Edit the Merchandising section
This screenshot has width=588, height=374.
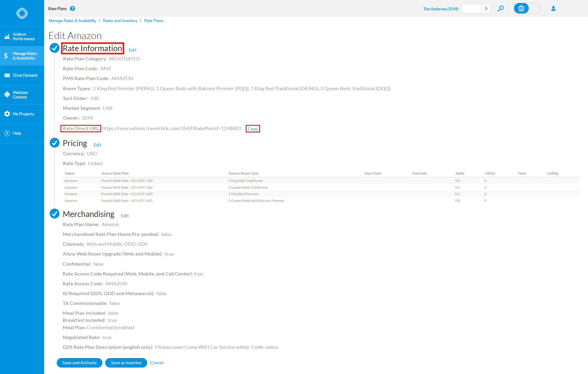click(x=125, y=216)
